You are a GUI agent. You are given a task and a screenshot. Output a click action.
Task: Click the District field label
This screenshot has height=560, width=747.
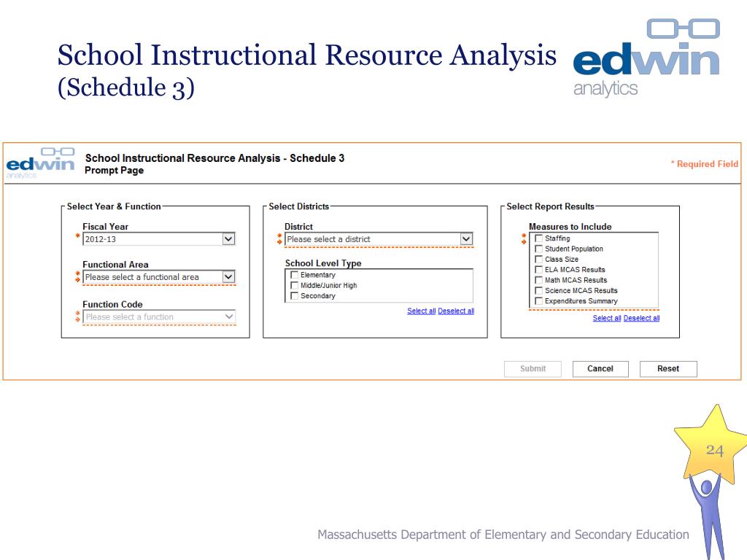pos(298,227)
